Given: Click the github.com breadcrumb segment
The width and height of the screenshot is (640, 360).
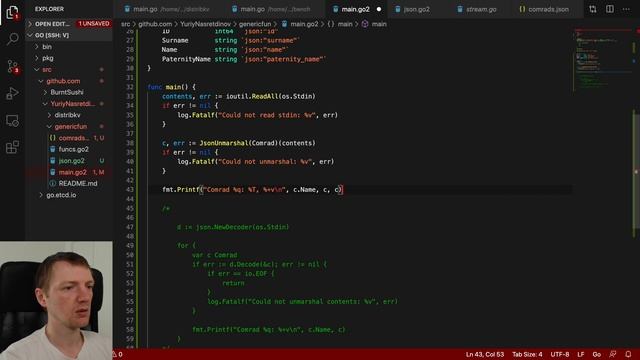Looking at the screenshot, I should coord(155,24).
